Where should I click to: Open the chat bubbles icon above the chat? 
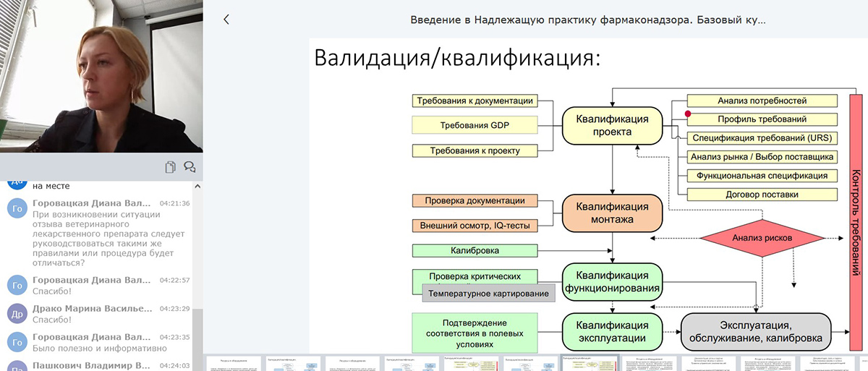(190, 167)
